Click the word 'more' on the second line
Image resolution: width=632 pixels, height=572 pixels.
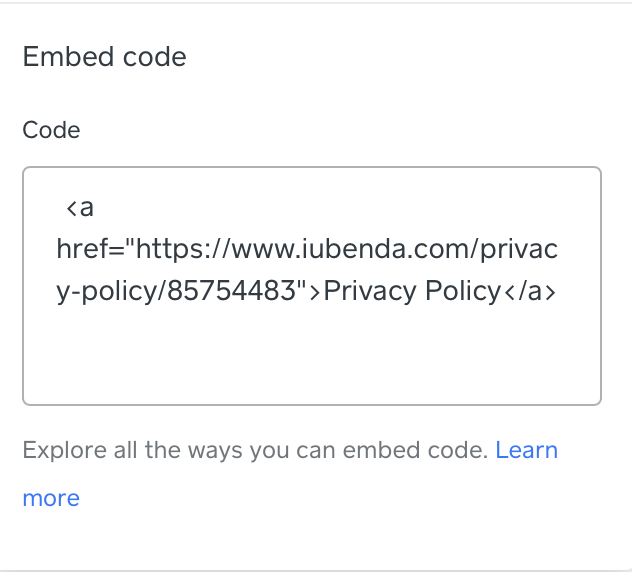[x=51, y=498]
